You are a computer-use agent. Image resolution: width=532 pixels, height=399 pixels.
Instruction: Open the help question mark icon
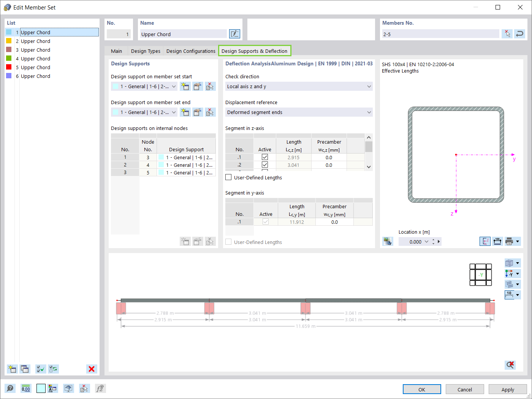click(x=10, y=388)
